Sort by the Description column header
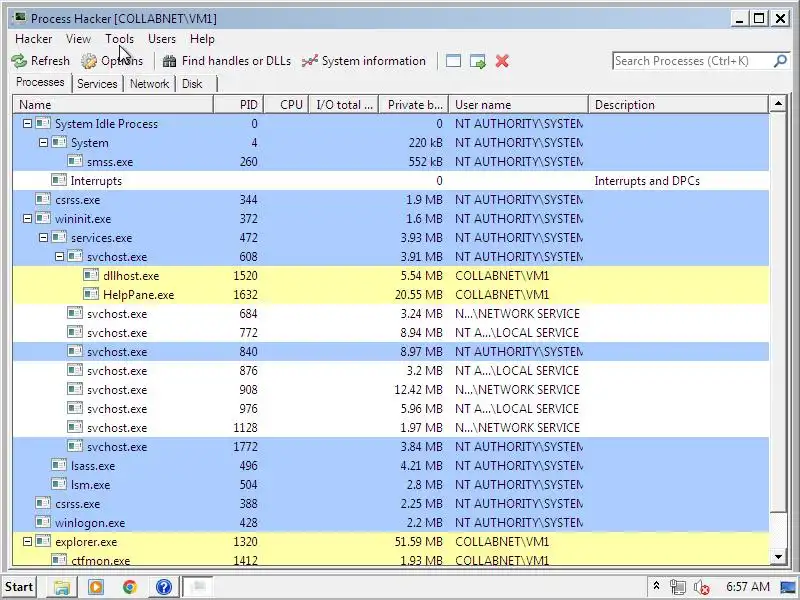The image size is (800, 600). (679, 105)
